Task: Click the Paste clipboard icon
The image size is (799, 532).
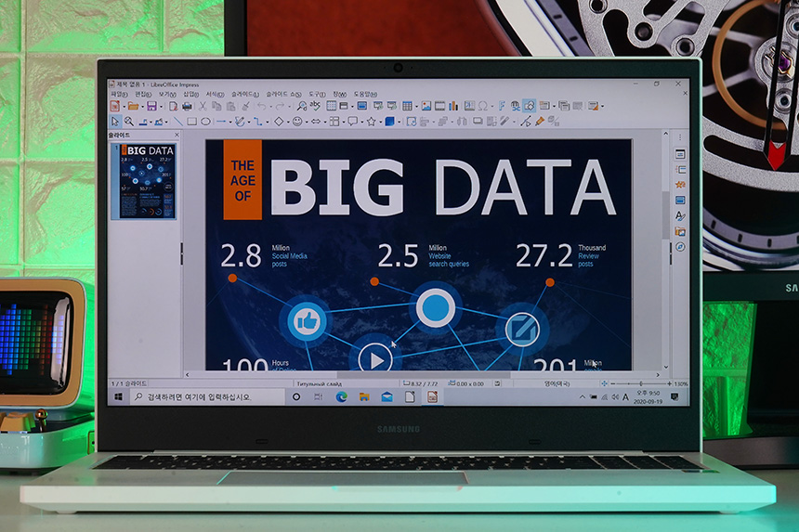Action: click(x=230, y=106)
